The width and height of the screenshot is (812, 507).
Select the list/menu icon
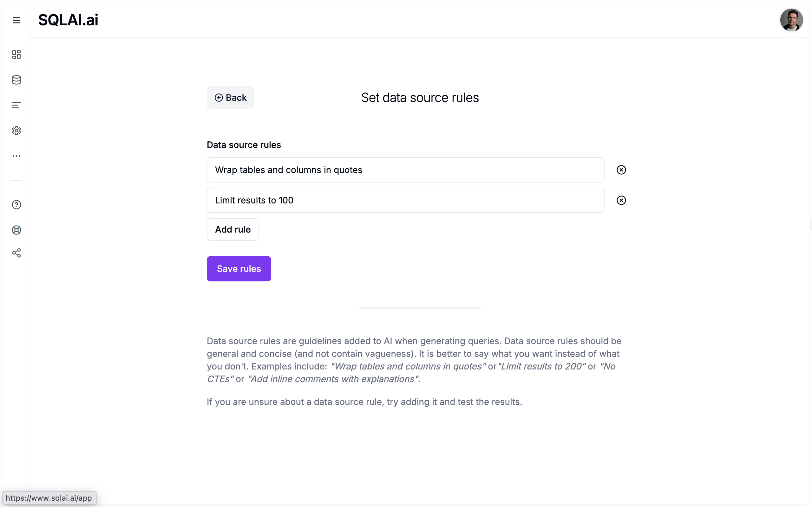coord(16,105)
